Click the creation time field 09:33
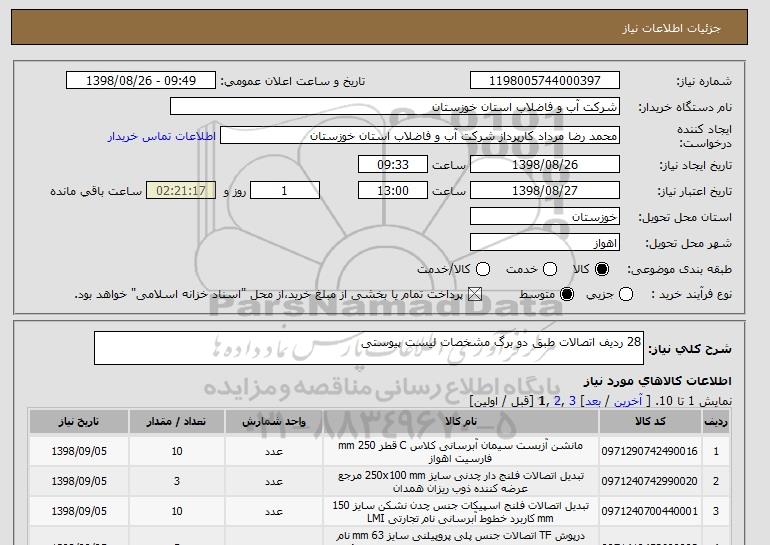This screenshot has width=770, height=545. [x=393, y=164]
